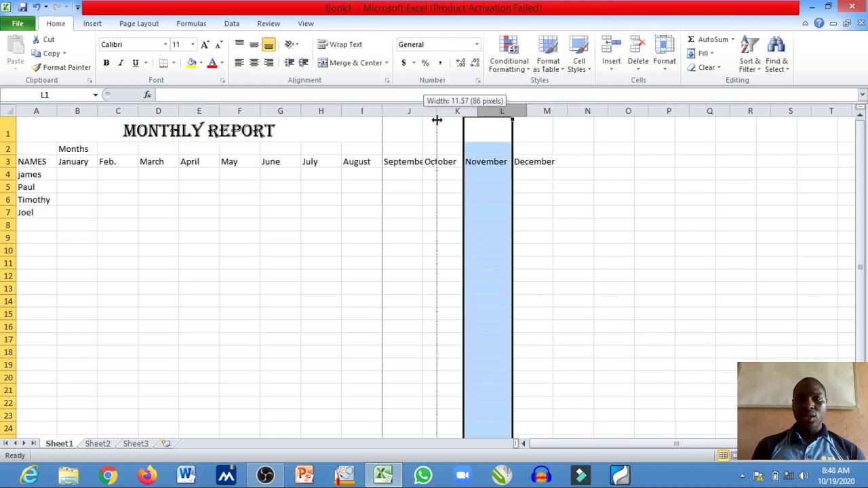Expand the Clear dropdown in Editing group
Viewport: 868px width, 488px height.
pos(719,68)
